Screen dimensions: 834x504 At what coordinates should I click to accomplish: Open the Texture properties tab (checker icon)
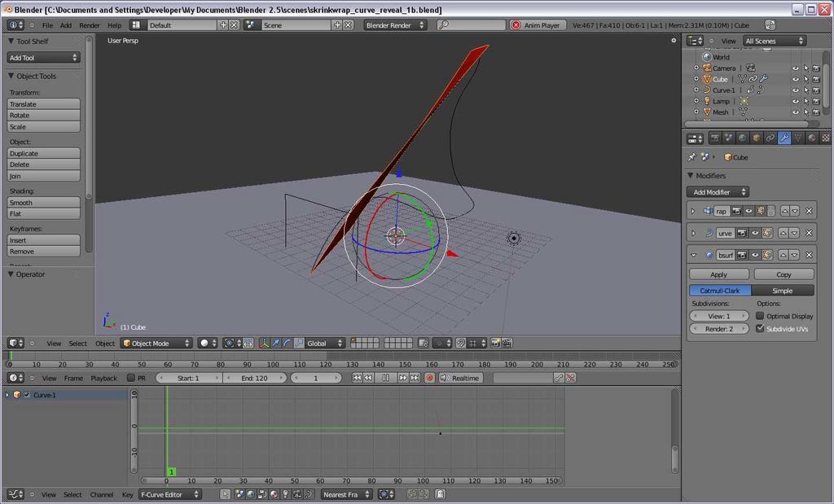point(825,138)
